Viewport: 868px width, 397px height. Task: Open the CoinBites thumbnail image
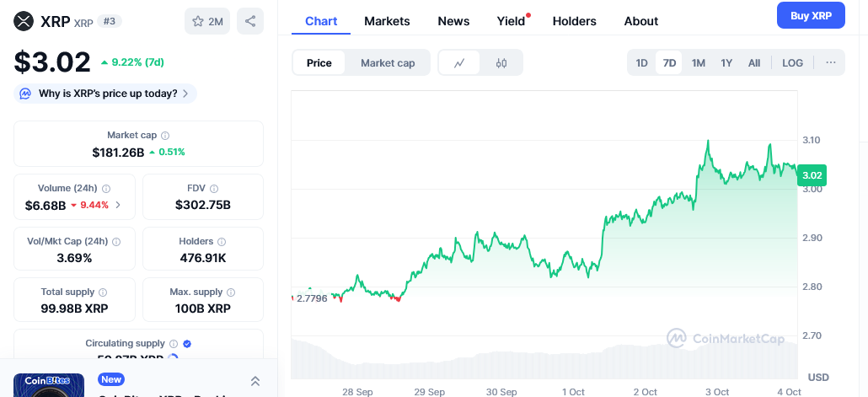[x=49, y=385]
